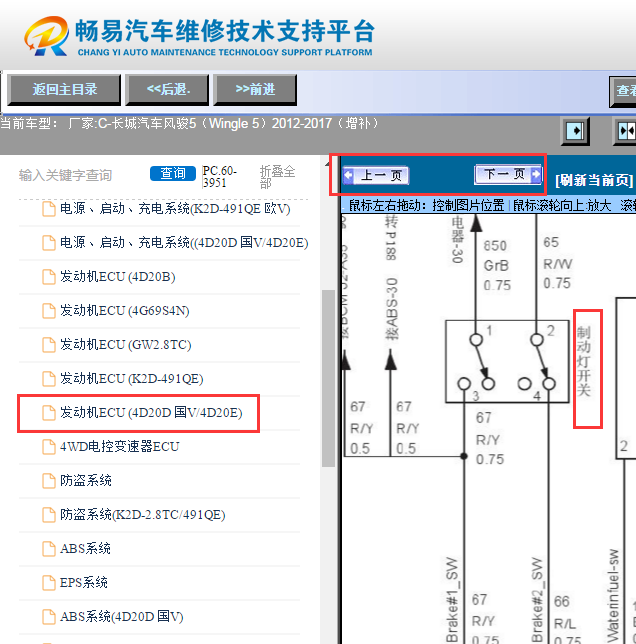The image size is (636, 644).
Task: Click brake switch terminal 2 in diagram
Action: (537, 340)
